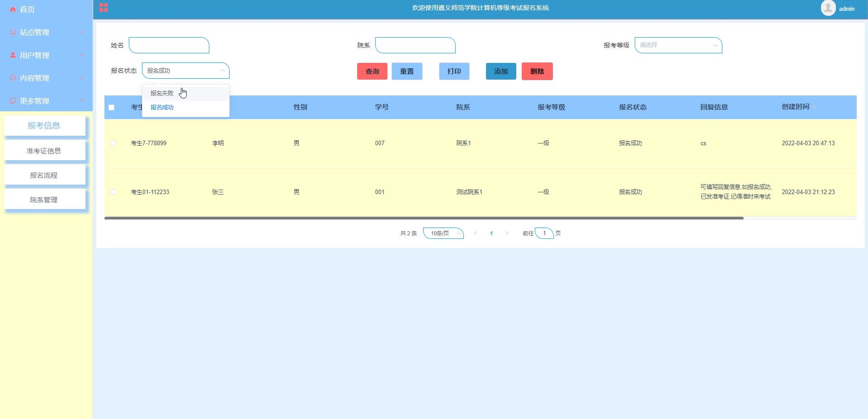Go to the next page arrow
Viewport: 868px width, 419px height.
pos(507,233)
